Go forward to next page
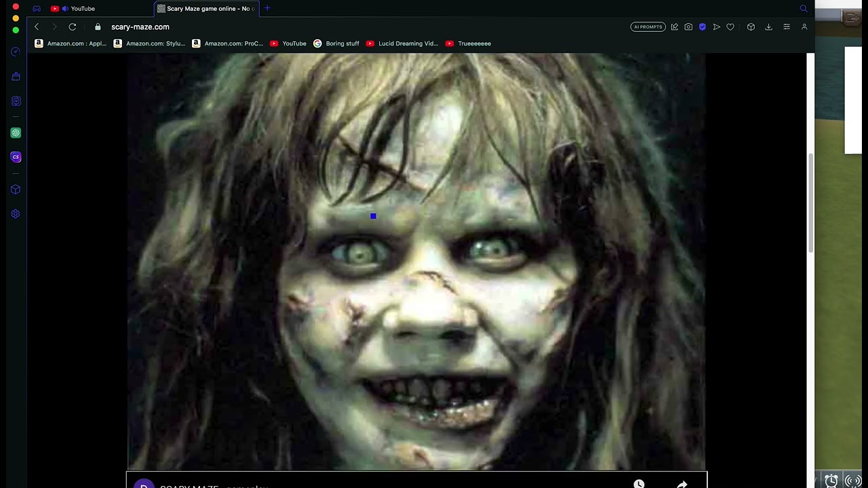This screenshot has height=488, width=868. 54,26
